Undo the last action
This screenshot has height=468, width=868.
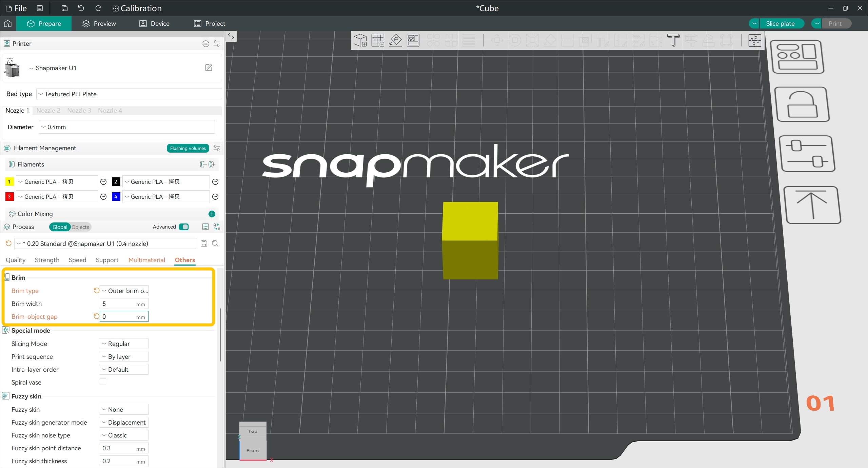pos(81,8)
